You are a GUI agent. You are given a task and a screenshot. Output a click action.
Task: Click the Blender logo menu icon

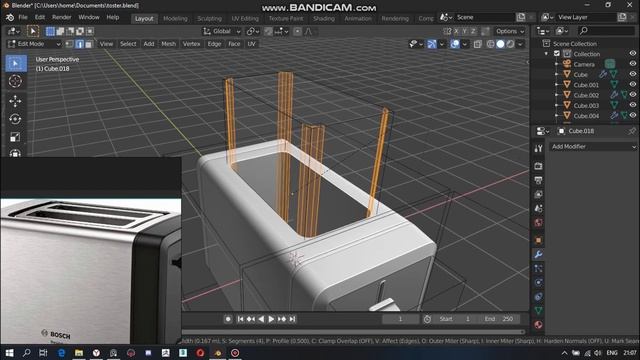[10, 18]
